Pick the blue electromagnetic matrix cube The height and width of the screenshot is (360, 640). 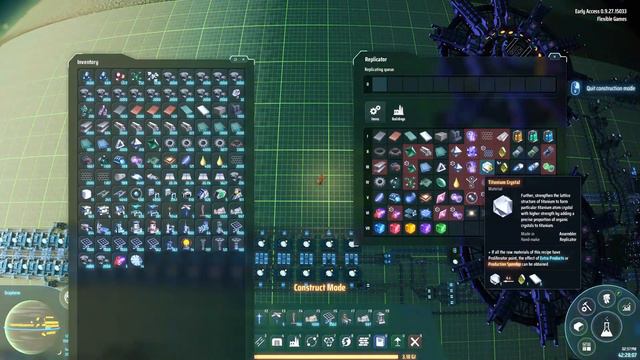(x=380, y=229)
